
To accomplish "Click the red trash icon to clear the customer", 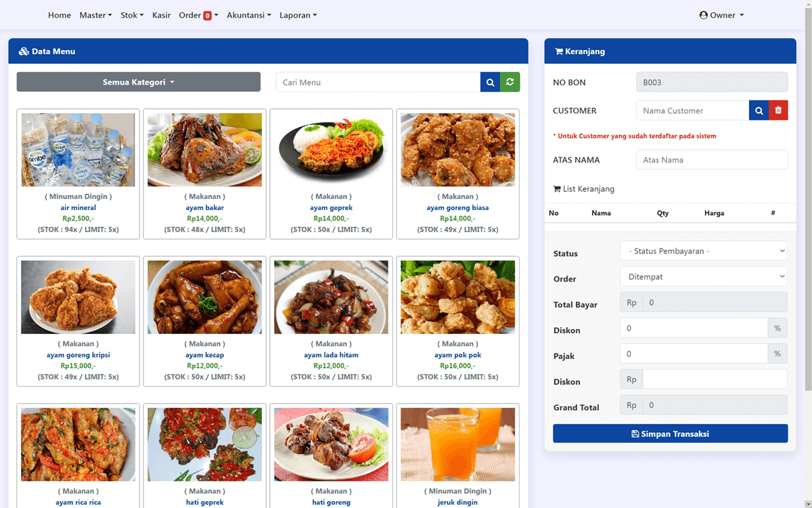I will [x=778, y=110].
